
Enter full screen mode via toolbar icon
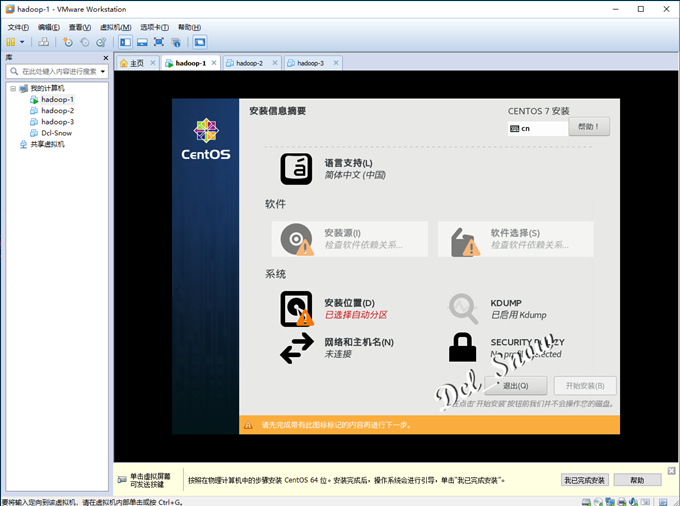click(159, 42)
